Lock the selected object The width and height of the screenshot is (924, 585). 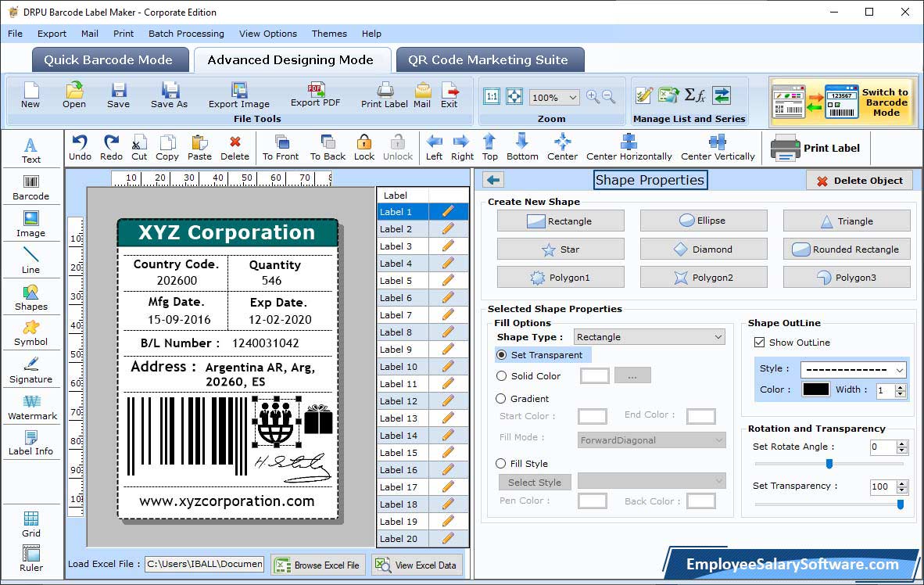point(364,148)
